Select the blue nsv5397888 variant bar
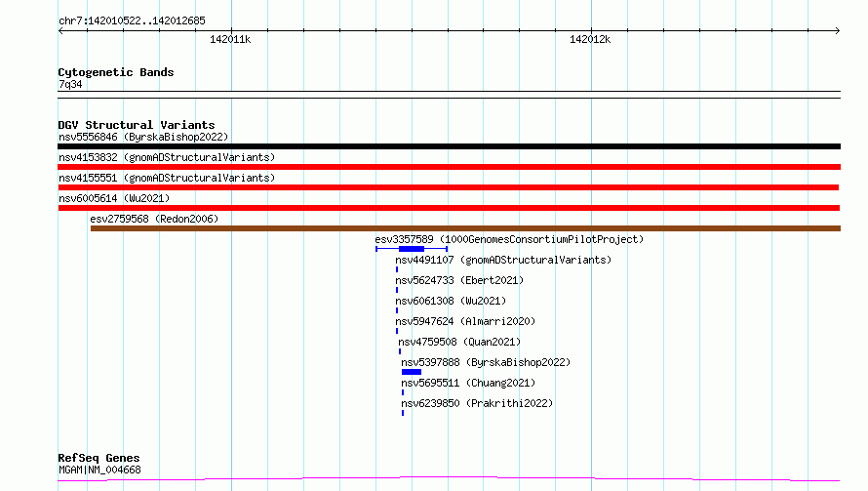 (412, 372)
